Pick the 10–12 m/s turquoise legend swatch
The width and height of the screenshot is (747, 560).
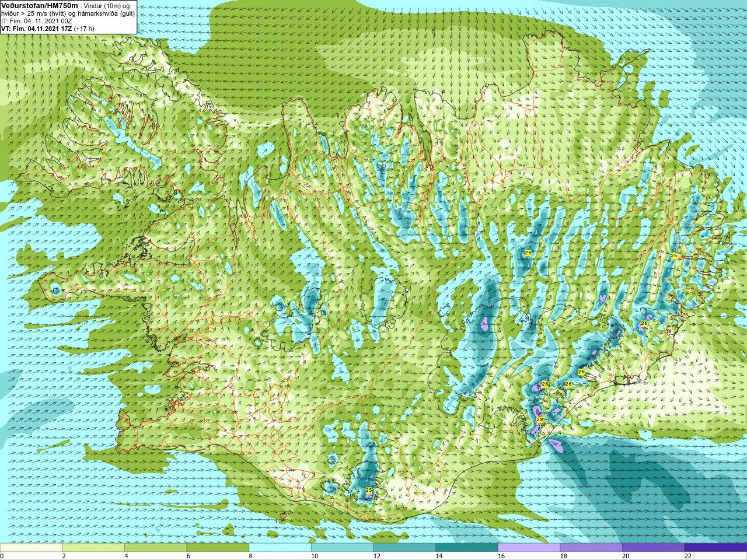click(x=342, y=548)
